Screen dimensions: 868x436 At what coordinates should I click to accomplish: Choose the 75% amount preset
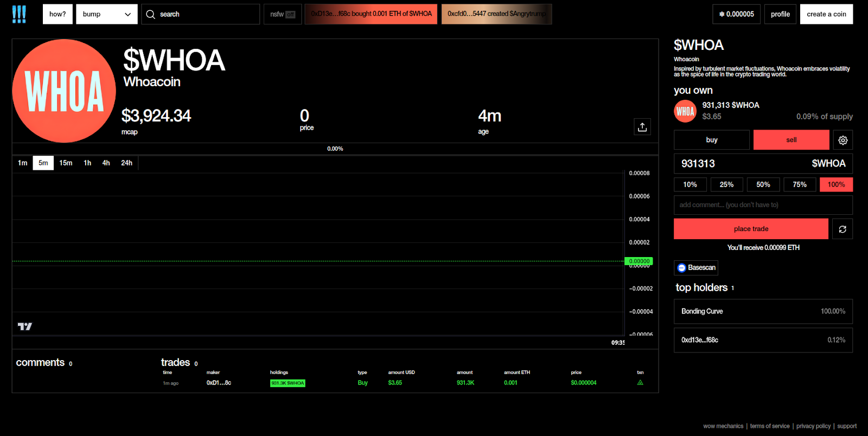click(800, 184)
